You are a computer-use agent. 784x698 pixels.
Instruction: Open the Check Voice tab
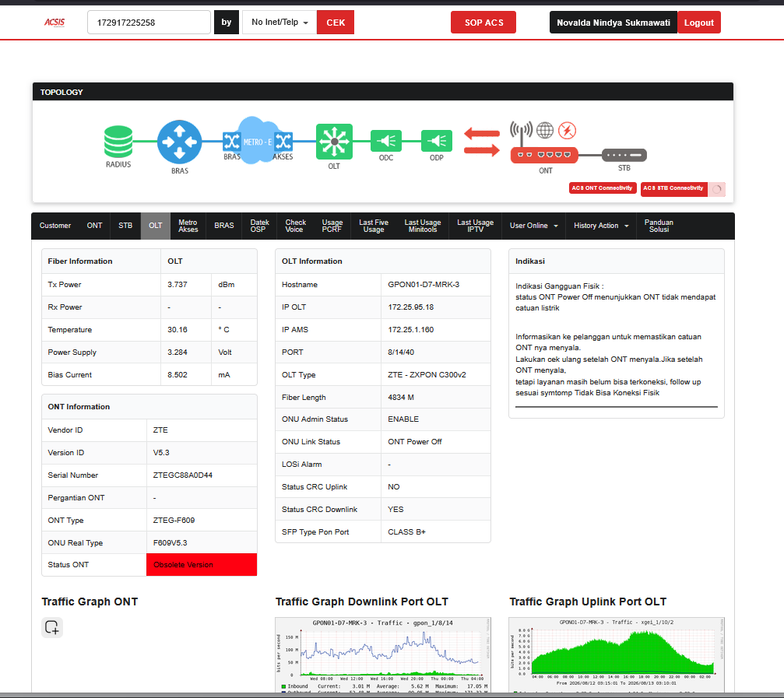pyautogui.click(x=296, y=226)
